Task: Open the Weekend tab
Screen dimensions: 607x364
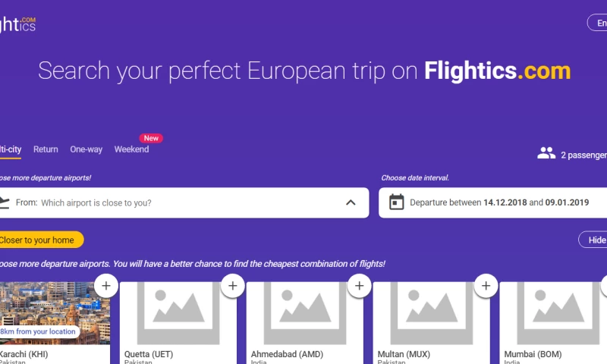Action: (131, 149)
